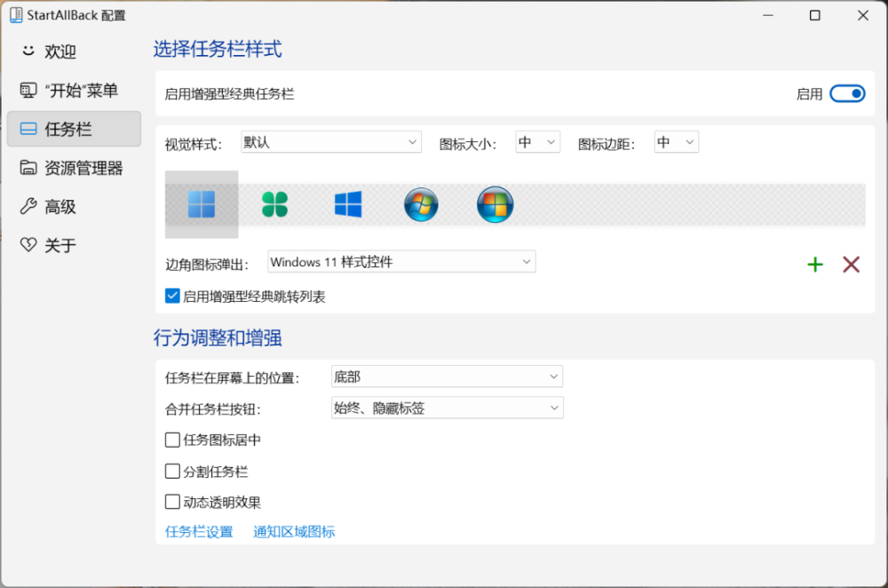The image size is (888, 588).
Task: Pick the Windows 10 flat logo icon
Action: click(348, 204)
